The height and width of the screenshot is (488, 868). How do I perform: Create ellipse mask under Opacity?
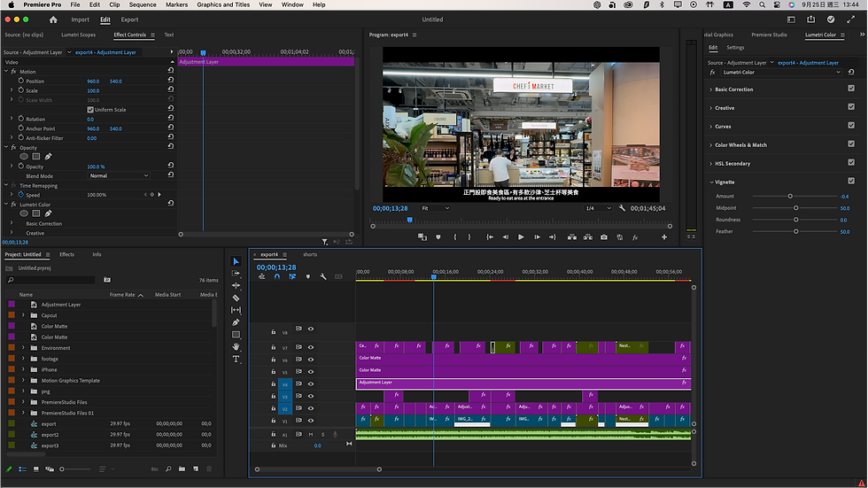[24, 156]
